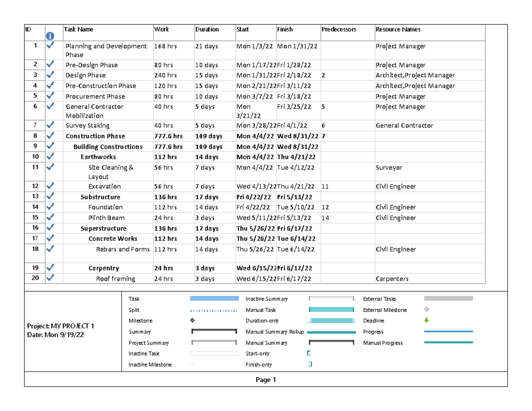The height and width of the screenshot is (411, 532).
Task: Click predecessor value 11 in Excavation row
Action: coord(325,187)
